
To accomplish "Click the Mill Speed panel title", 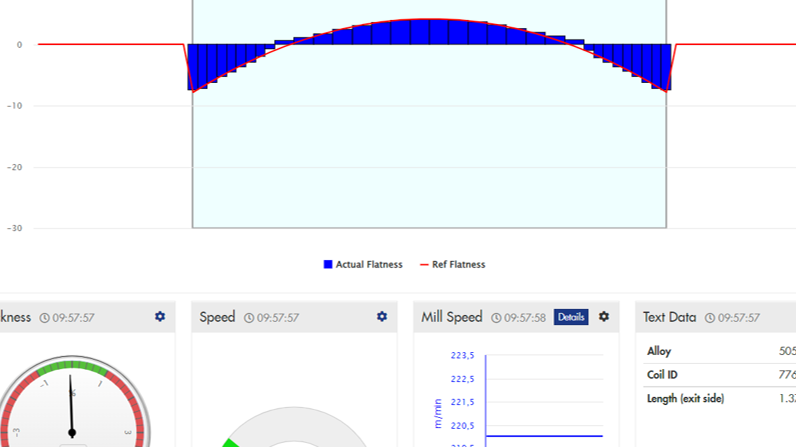I will coord(452,317).
